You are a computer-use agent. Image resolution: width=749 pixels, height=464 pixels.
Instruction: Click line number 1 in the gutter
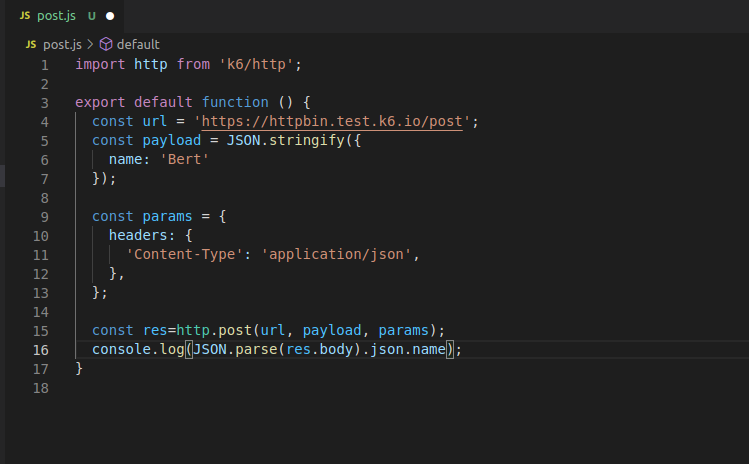point(45,65)
